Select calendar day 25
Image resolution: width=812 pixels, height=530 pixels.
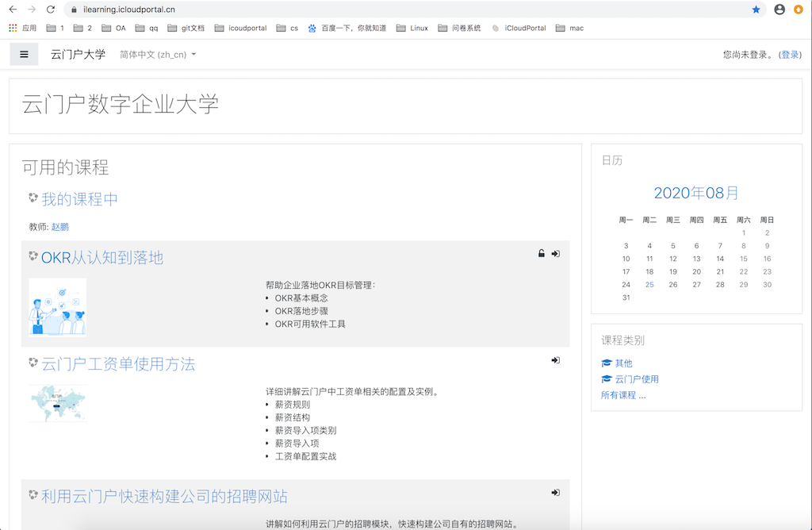point(649,284)
